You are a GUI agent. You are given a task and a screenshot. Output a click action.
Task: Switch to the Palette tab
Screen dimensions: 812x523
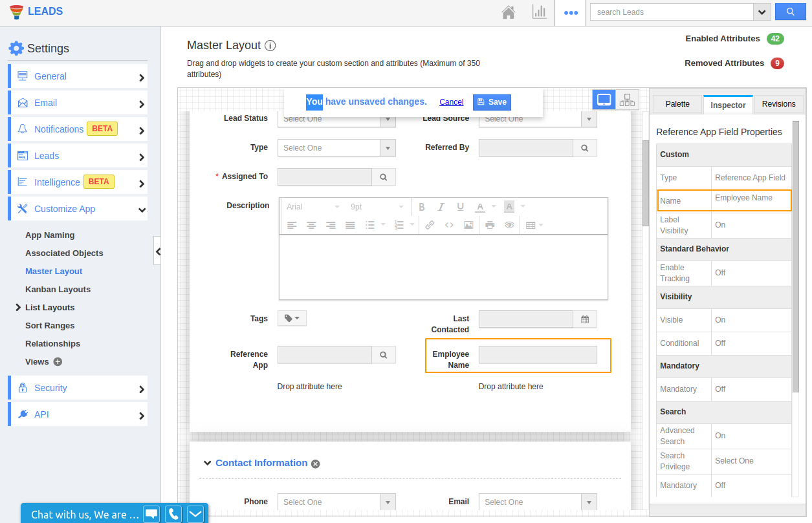tap(677, 104)
